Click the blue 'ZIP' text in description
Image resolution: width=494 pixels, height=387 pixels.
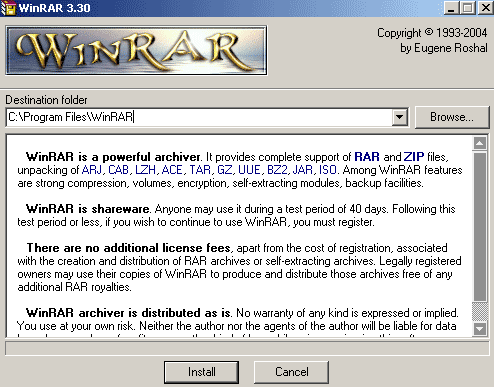click(414, 157)
